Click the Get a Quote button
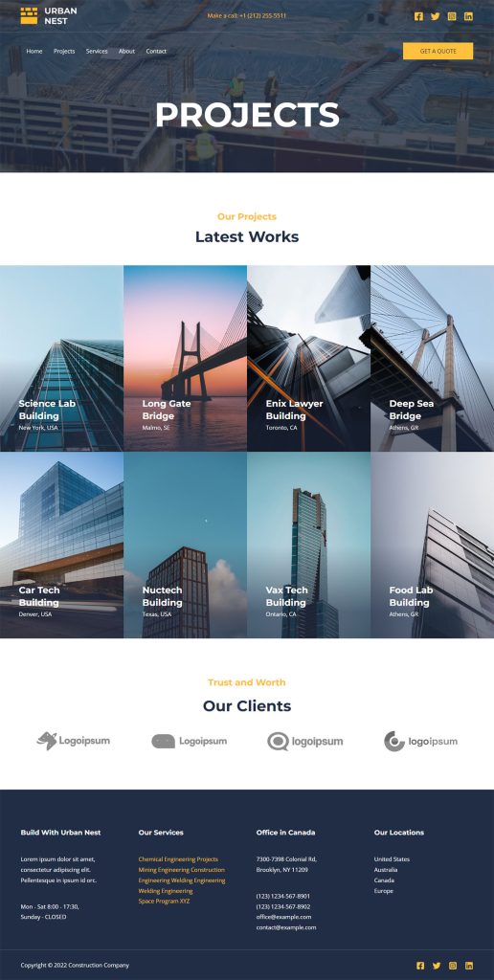 pos(438,52)
